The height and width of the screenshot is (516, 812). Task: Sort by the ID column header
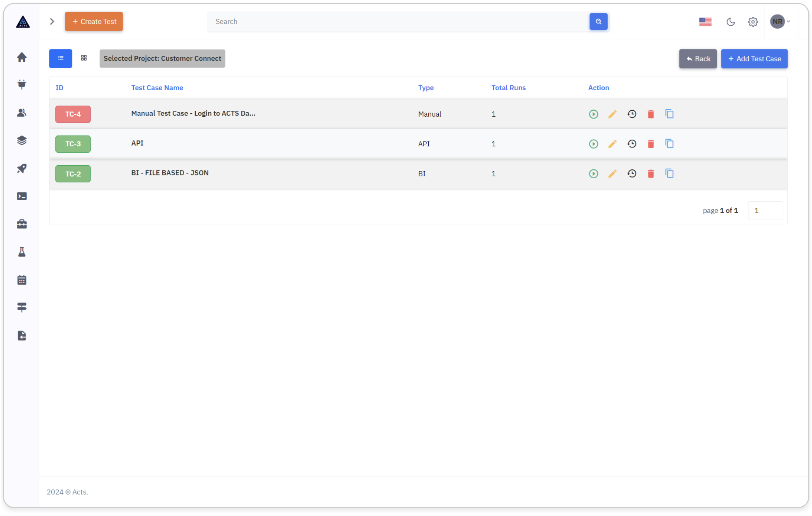click(59, 88)
